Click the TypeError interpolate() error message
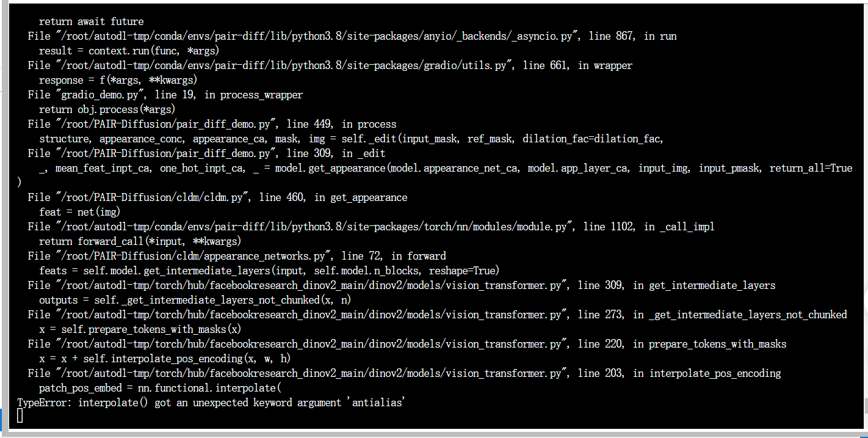 211,403
